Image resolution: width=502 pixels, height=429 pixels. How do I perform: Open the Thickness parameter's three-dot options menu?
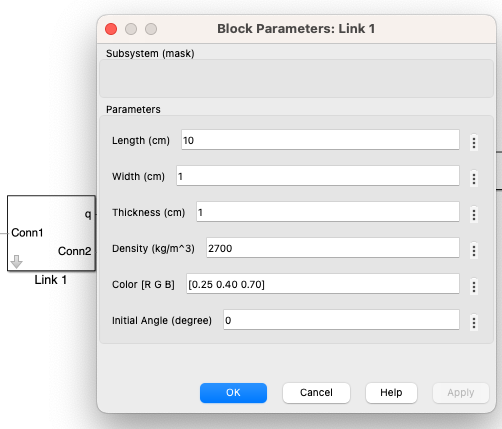pyautogui.click(x=474, y=214)
